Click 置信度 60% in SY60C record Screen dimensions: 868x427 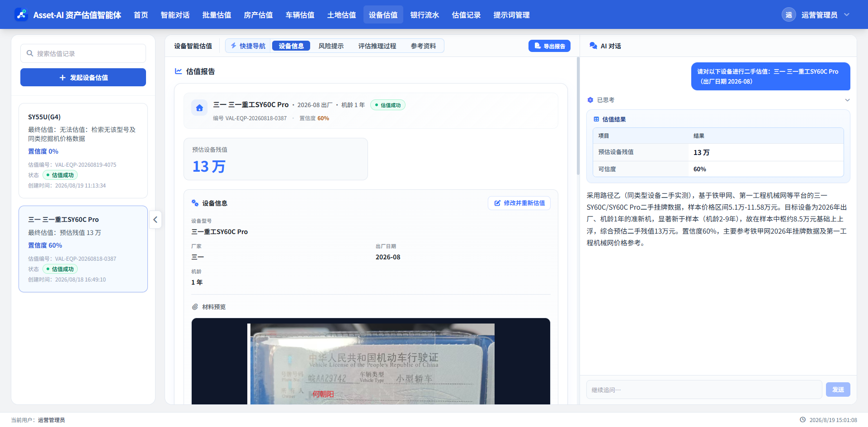click(45, 245)
